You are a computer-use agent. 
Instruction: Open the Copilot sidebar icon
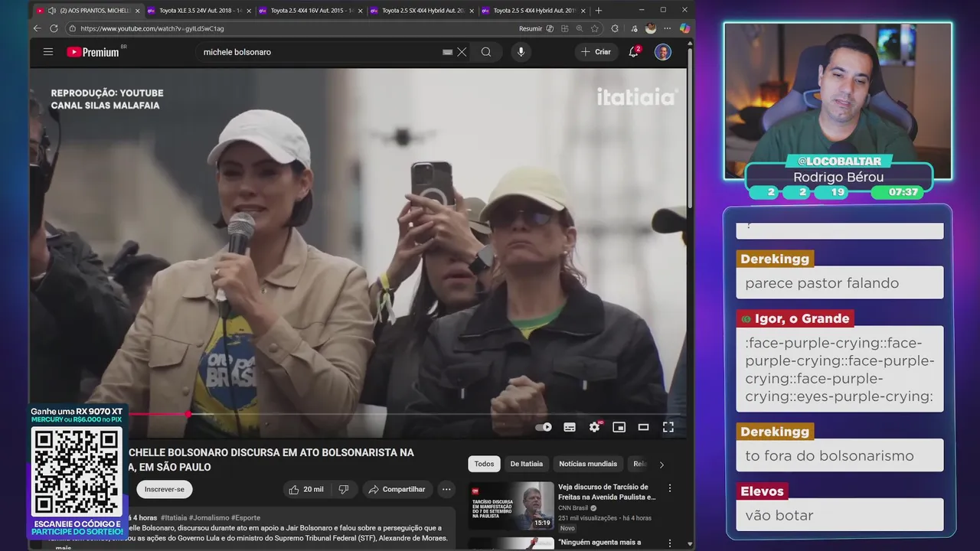pyautogui.click(x=684, y=28)
